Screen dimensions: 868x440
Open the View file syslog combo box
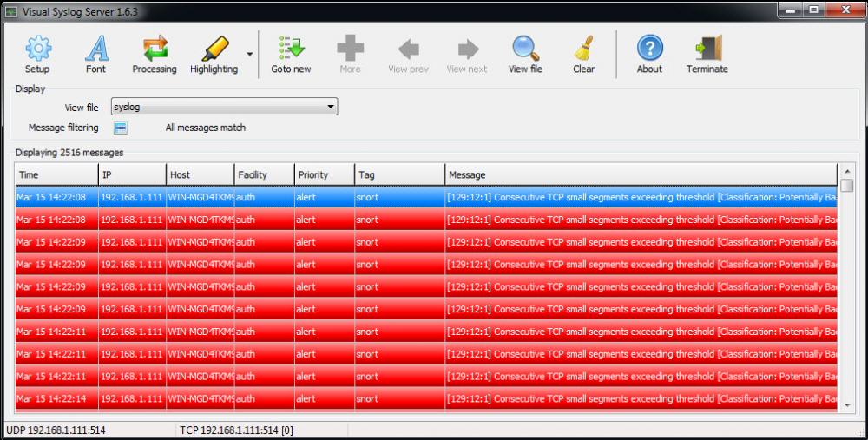tap(224, 108)
